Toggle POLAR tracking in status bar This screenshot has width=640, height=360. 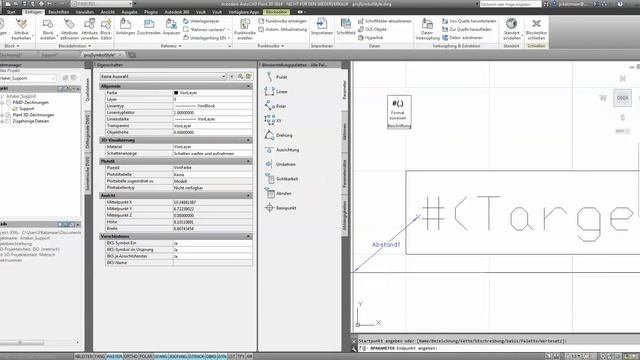[x=146, y=356]
